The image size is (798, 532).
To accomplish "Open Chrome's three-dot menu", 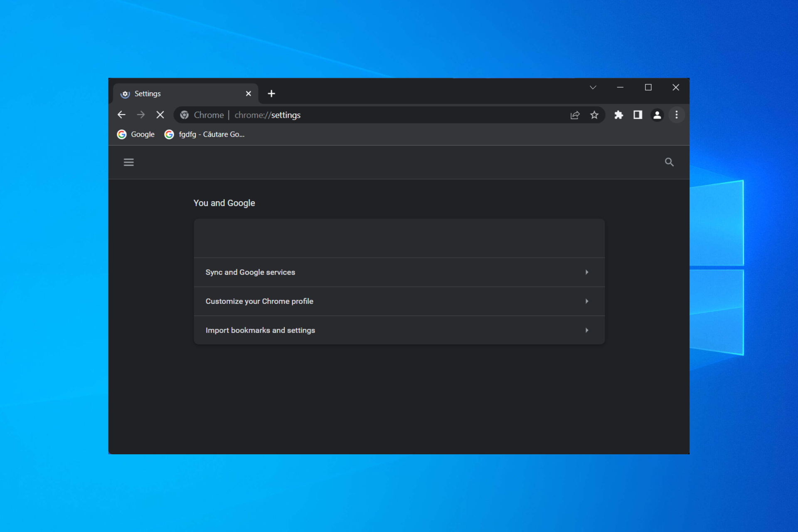I will pyautogui.click(x=677, y=115).
